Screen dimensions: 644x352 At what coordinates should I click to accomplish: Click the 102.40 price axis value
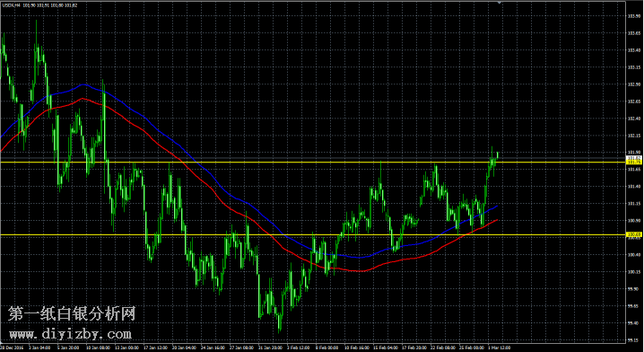coord(634,119)
